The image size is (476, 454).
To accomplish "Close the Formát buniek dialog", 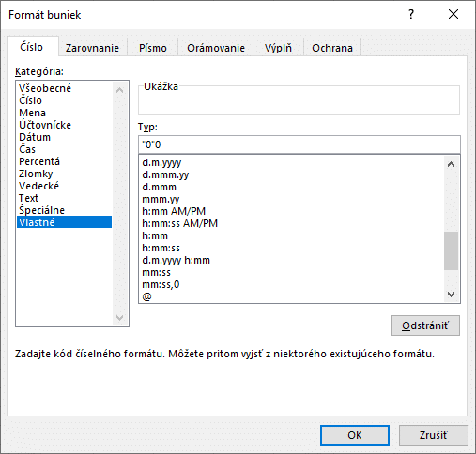I will pos(453,14).
